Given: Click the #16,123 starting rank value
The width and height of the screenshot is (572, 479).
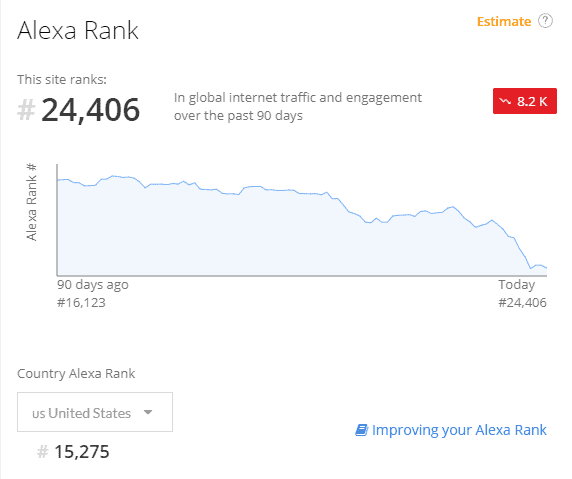Looking at the screenshot, I should 81,302.
